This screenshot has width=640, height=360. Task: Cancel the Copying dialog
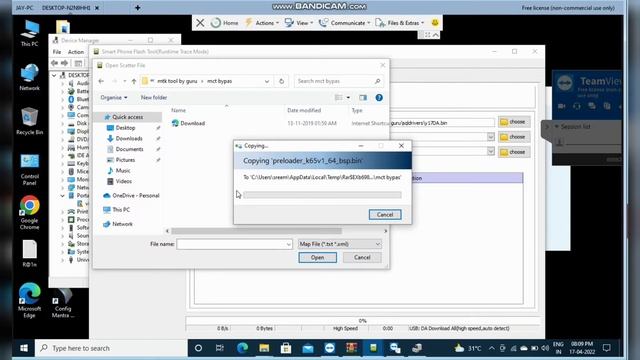tap(385, 215)
